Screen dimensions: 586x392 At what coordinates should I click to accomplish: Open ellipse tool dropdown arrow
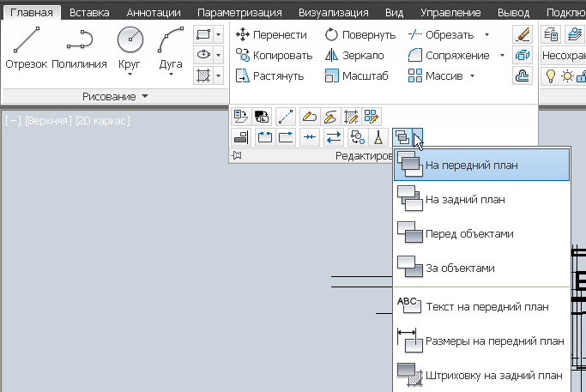[219, 55]
